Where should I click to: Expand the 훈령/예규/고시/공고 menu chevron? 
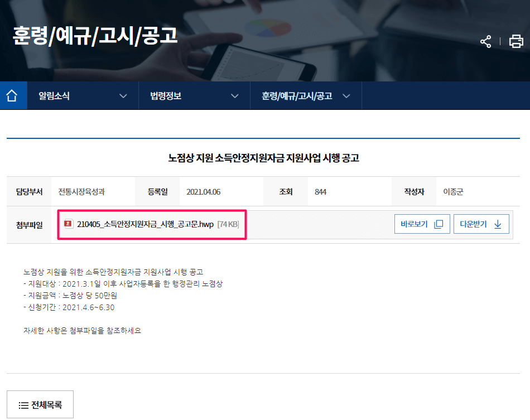pos(346,95)
